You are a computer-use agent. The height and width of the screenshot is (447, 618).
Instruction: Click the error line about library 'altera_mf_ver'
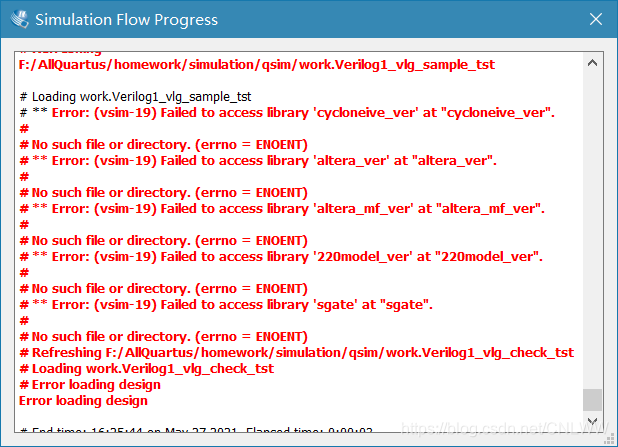coord(282,209)
